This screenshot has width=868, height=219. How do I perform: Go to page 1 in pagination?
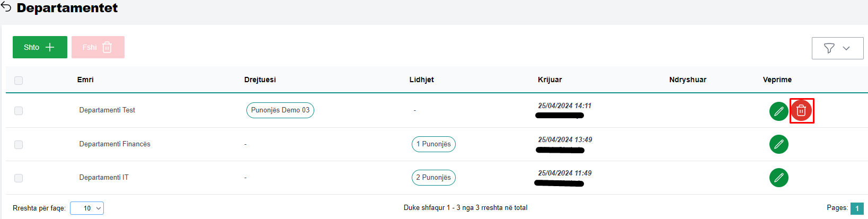(x=857, y=208)
